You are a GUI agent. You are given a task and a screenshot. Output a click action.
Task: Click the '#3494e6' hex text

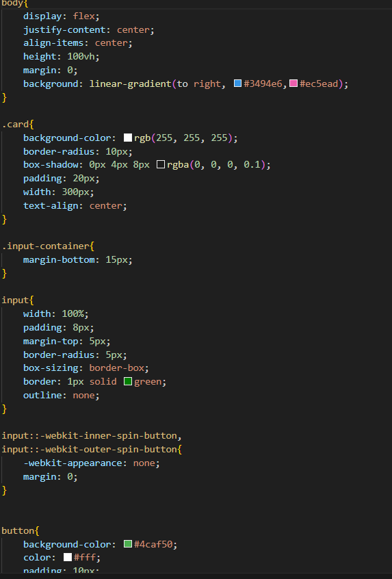pyautogui.click(x=263, y=83)
